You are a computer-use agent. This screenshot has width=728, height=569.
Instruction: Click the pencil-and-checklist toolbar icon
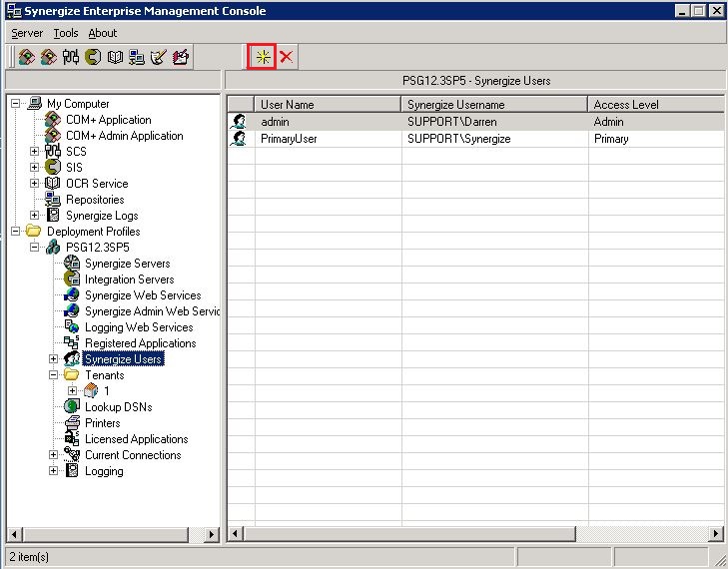click(x=159, y=57)
